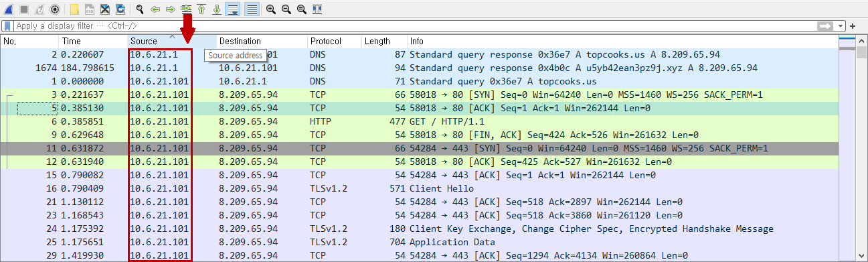Select packet 11 SYN to port 443
The height and width of the screenshot is (262, 868).
click(419, 148)
